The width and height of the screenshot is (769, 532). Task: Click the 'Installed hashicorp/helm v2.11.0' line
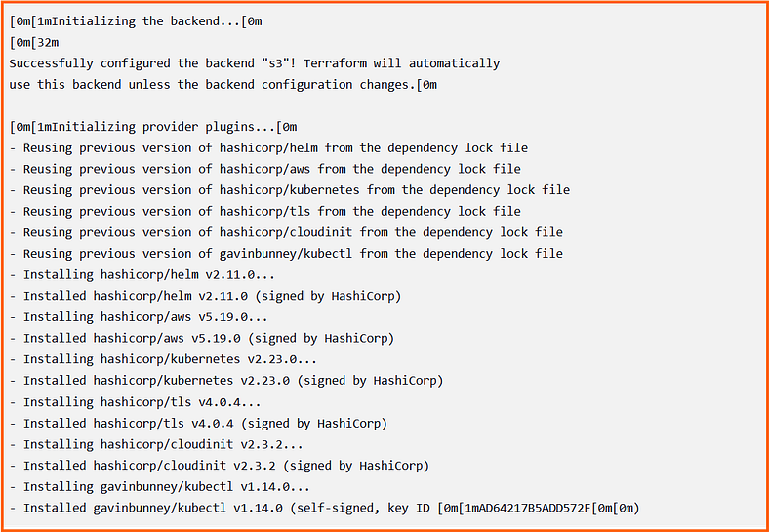point(206,296)
